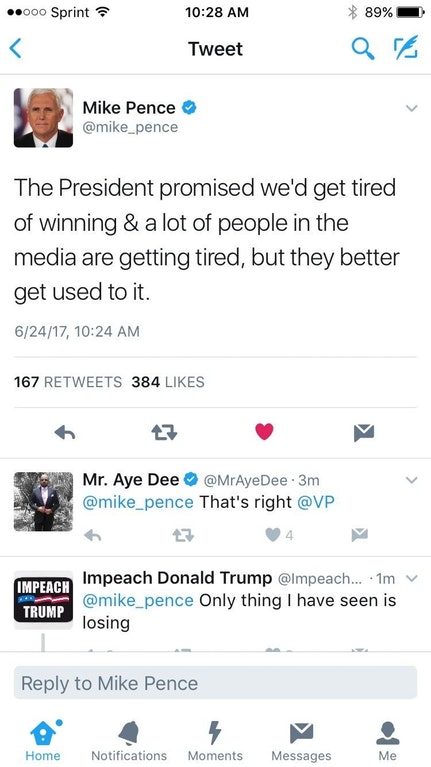Switch to the Moments tab
The height and width of the screenshot is (767, 431).
(215, 742)
